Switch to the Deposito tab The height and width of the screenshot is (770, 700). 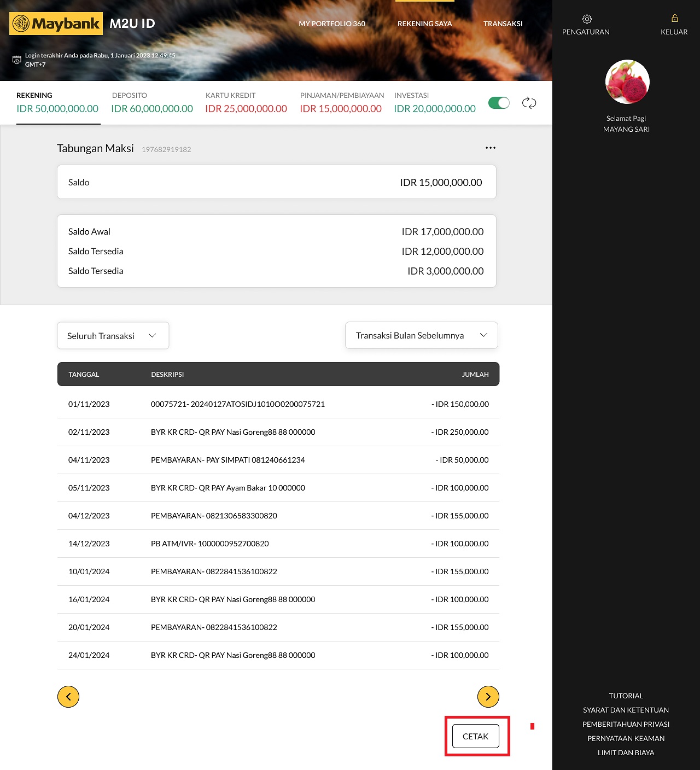click(x=152, y=102)
